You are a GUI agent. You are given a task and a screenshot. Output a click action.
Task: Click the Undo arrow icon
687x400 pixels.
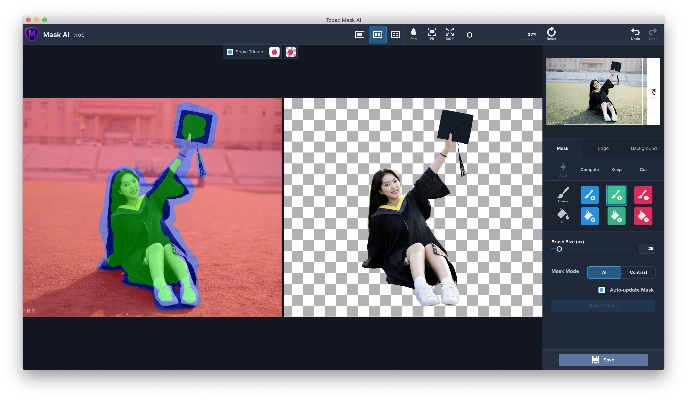pos(635,34)
